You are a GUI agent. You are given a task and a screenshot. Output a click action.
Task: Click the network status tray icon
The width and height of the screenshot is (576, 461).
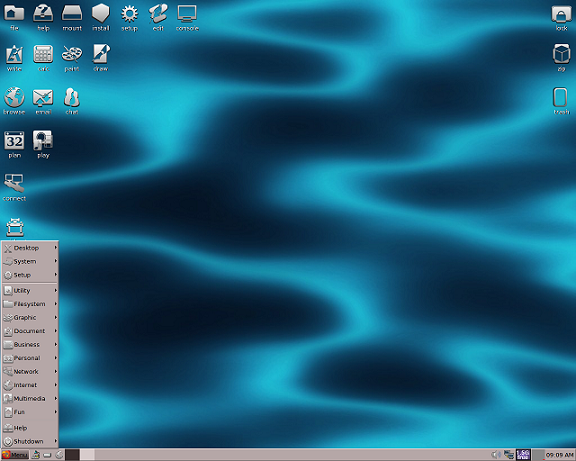pos(509,455)
